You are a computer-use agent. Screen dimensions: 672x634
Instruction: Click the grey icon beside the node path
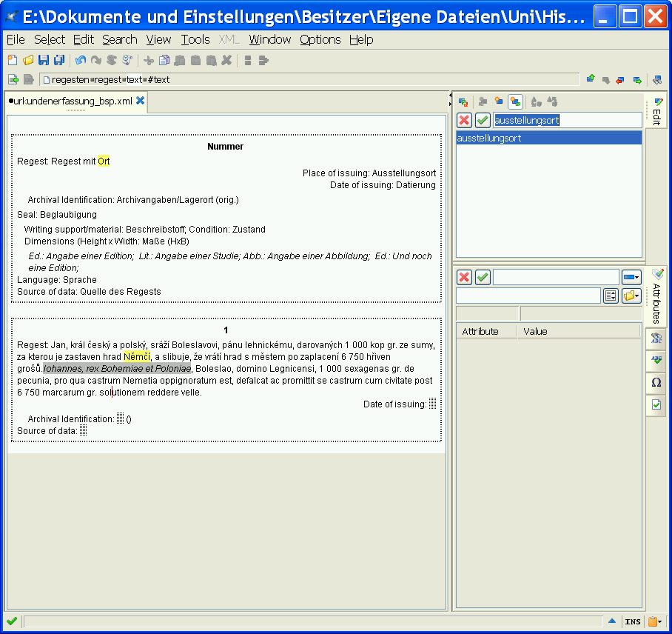click(x=29, y=79)
